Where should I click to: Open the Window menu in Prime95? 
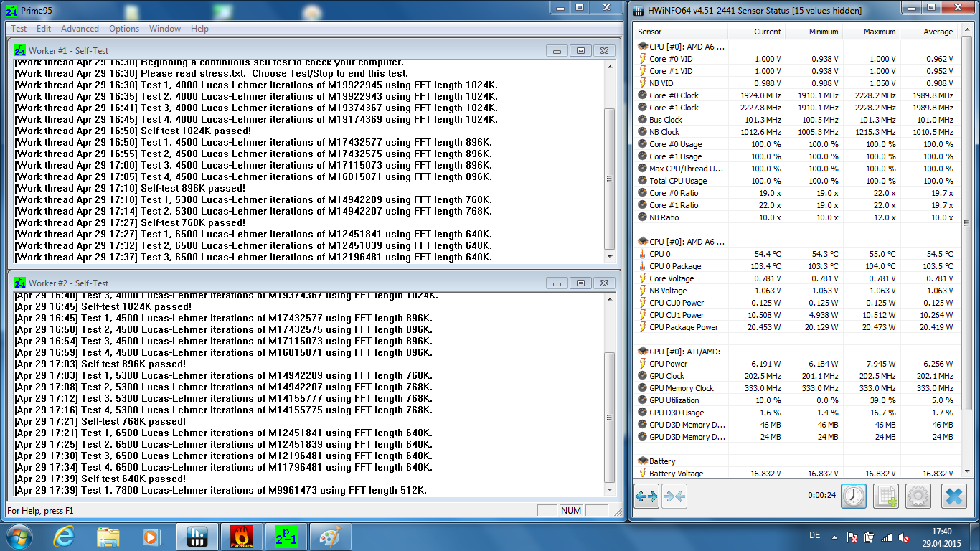pyautogui.click(x=165, y=29)
